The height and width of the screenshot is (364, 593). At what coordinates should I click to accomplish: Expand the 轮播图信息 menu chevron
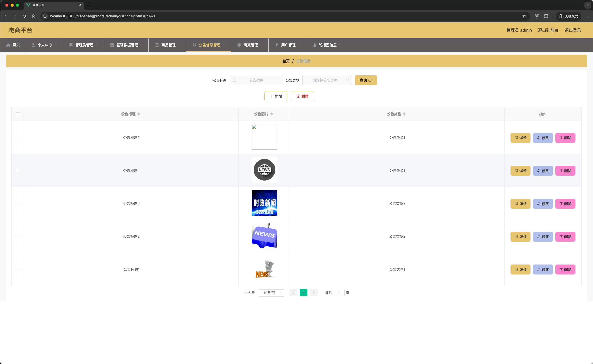pyautogui.click(x=340, y=45)
